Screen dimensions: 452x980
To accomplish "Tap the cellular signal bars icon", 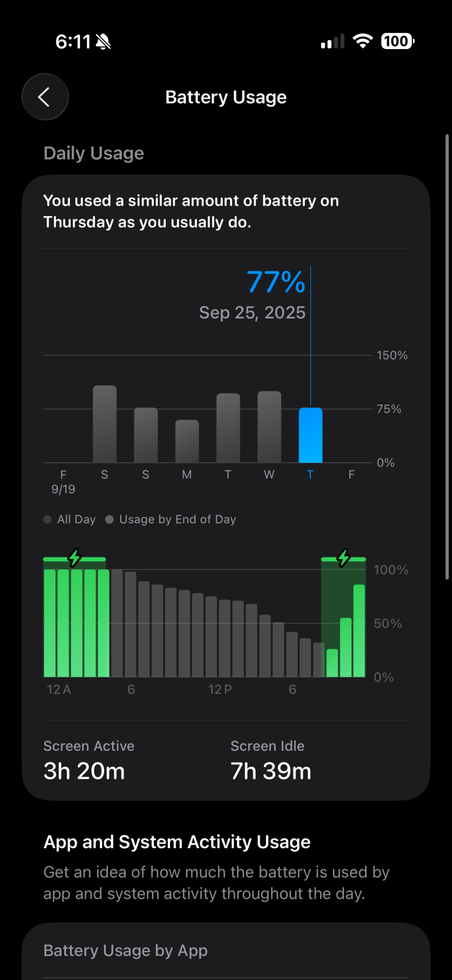I will (332, 42).
